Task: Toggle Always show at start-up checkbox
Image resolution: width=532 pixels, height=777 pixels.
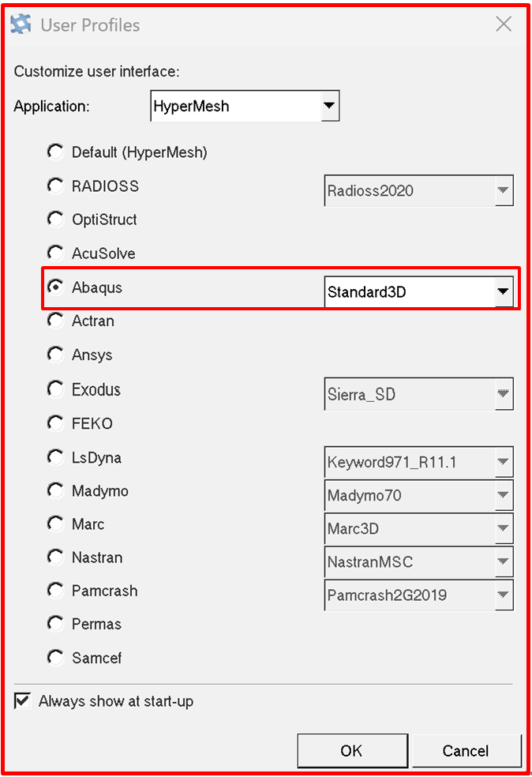Action: (x=22, y=700)
